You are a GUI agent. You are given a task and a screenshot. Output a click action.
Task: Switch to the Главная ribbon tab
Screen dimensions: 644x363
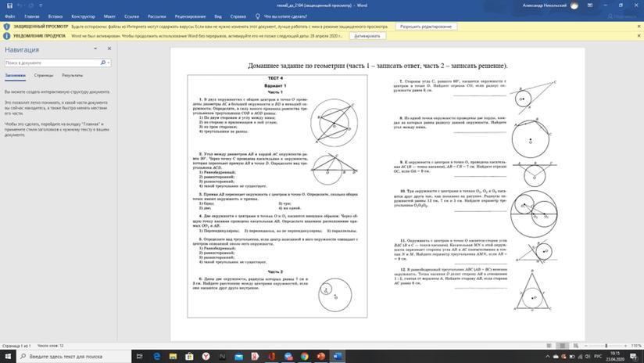tap(31, 16)
